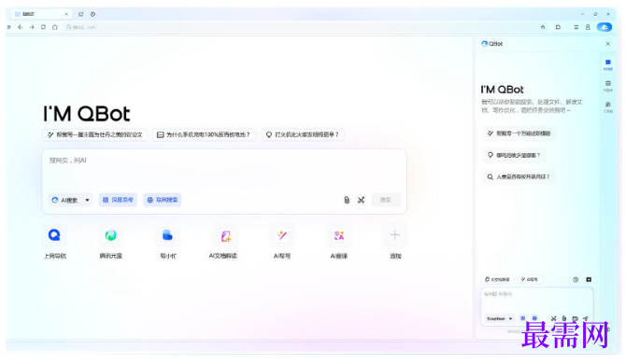Click the scissors icon in side panel input

(x=553, y=318)
